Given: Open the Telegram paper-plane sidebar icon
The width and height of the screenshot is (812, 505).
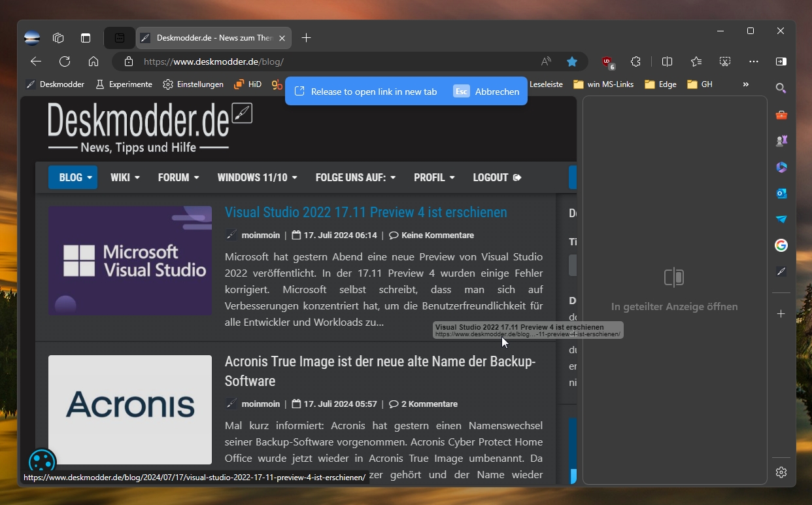Looking at the screenshot, I should (781, 219).
